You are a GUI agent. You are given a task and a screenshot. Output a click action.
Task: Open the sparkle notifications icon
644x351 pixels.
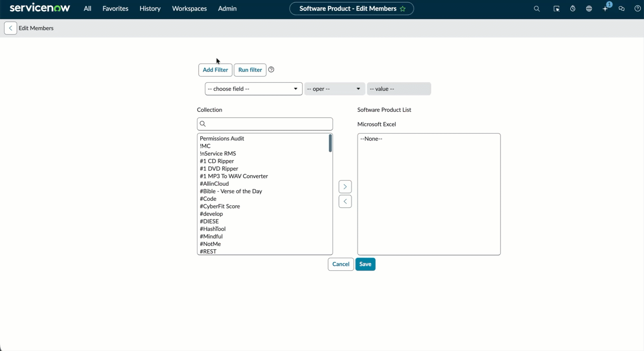[606, 9]
